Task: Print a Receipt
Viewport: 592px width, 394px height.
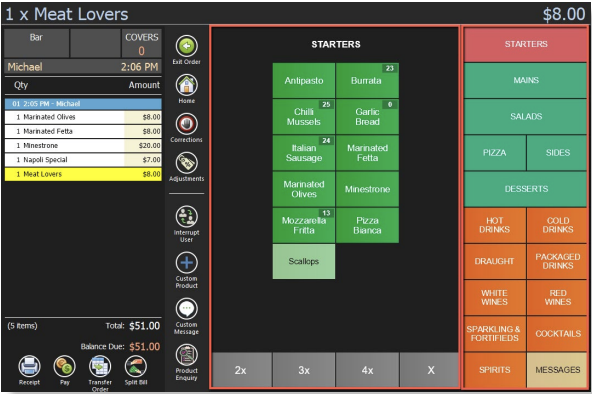Action: 29,366
